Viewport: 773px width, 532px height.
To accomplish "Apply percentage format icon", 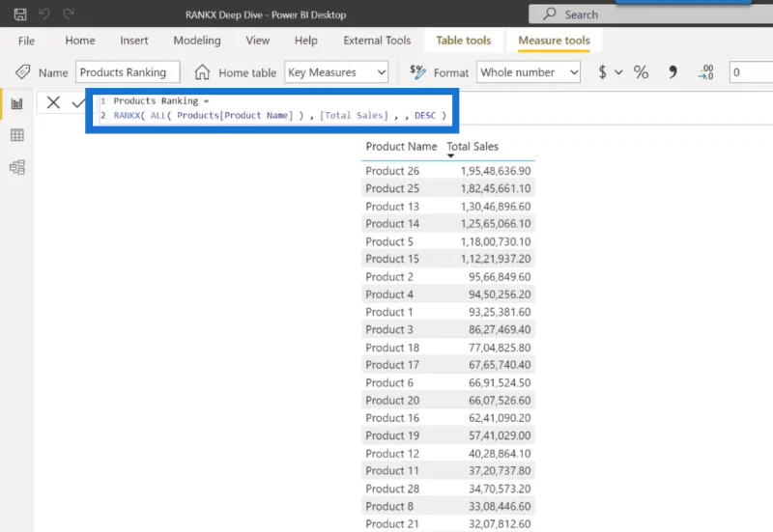I will click(x=641, y=72).
